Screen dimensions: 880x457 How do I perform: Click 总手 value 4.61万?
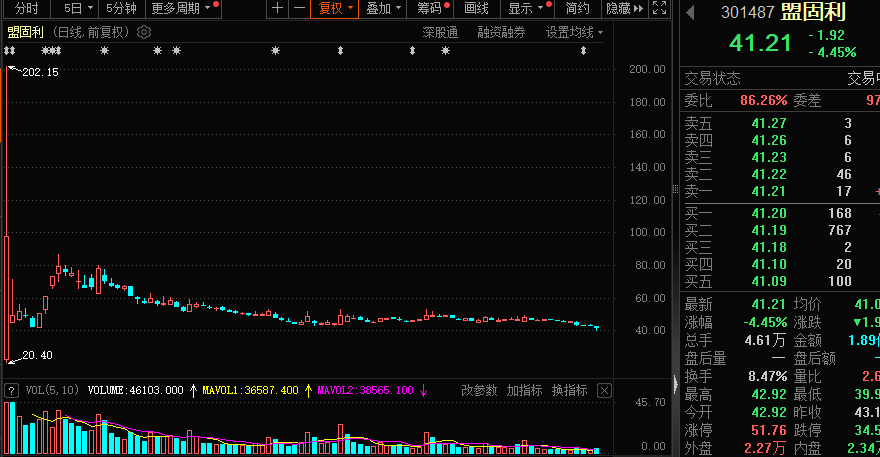(x=765, y=340)
